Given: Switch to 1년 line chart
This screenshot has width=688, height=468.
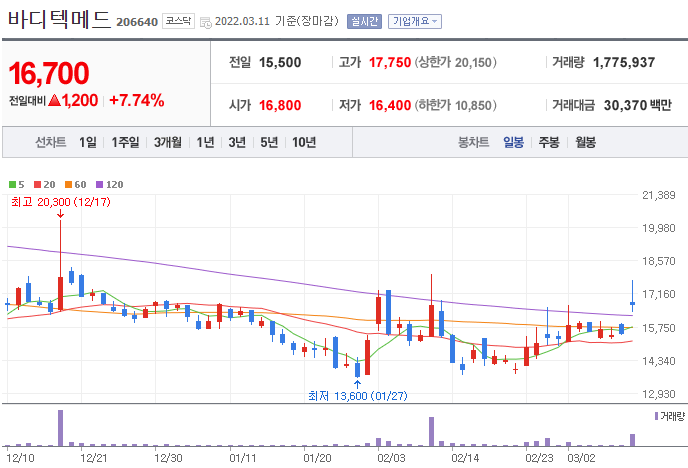Looking at the screenshot, I should (x=205, y=142).
